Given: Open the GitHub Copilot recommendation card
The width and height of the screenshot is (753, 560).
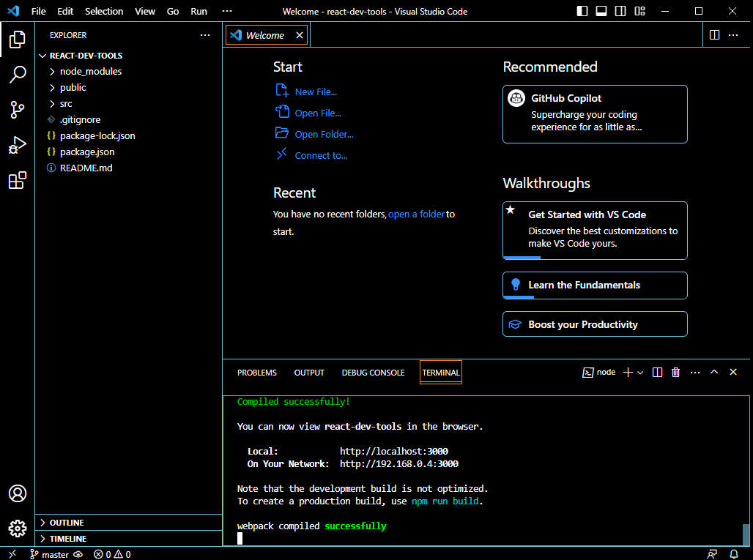Looking at the screenshot, I should (595, 114).
